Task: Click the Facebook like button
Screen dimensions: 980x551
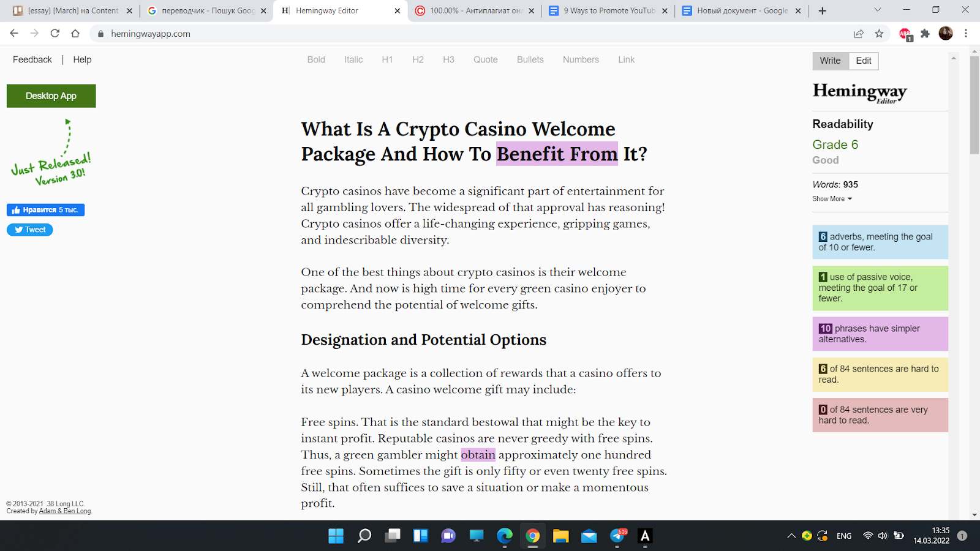Action: click(45, 210)
